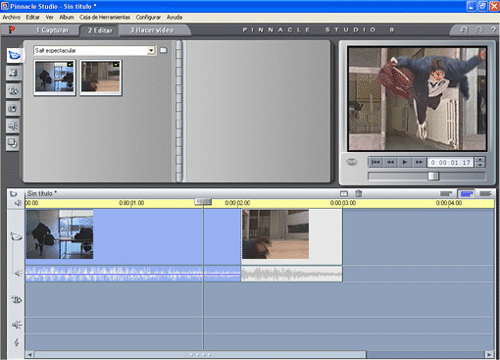Image resolution: width=500 pixels, height=360 pixels.
Task: Play the preview video
Action: (x=404, y=162)
